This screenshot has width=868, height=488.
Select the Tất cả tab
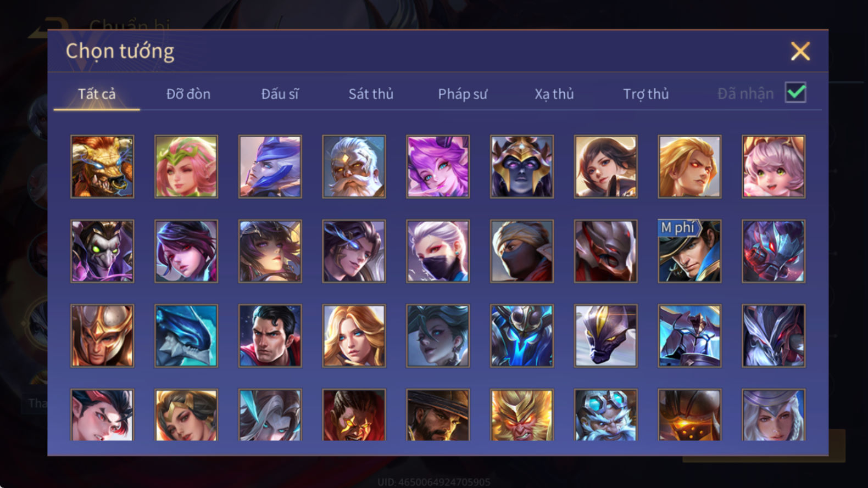pos(97,94)
